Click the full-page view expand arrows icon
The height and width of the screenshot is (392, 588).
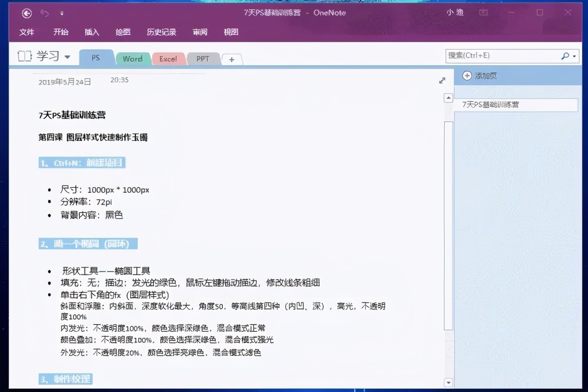point(442,80)
